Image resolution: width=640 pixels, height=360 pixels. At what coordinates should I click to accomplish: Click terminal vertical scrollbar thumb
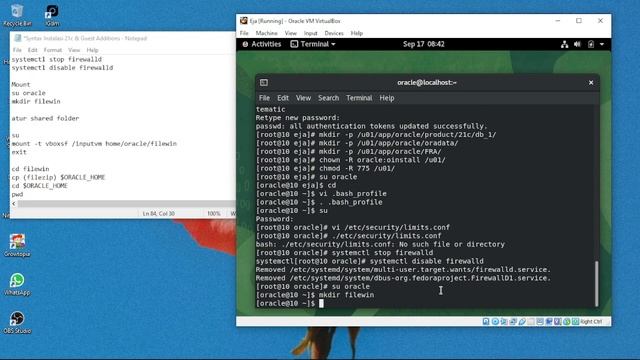[596, 284]
